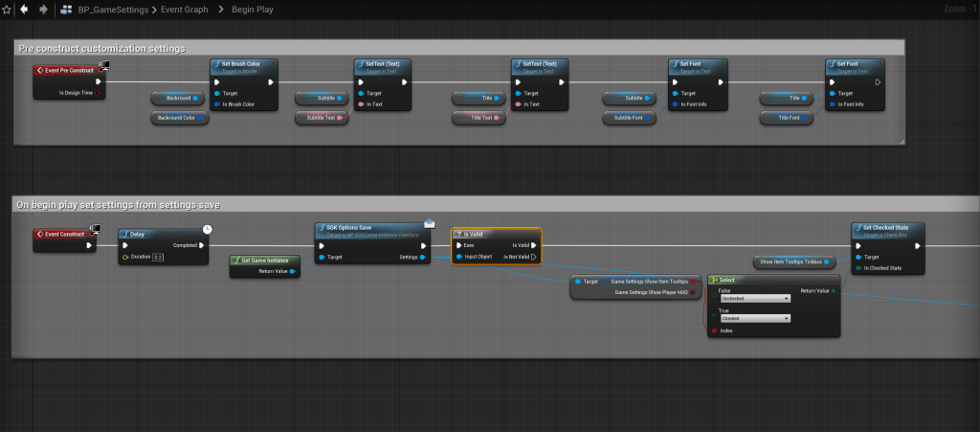Click the Settings output pin on SGK Options Save
980x432 pixels.
(422, 257)
